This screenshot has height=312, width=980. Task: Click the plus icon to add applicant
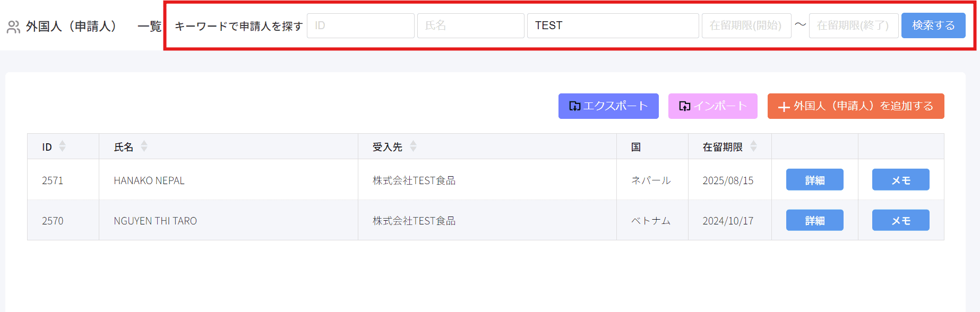(x=784, y=107)
